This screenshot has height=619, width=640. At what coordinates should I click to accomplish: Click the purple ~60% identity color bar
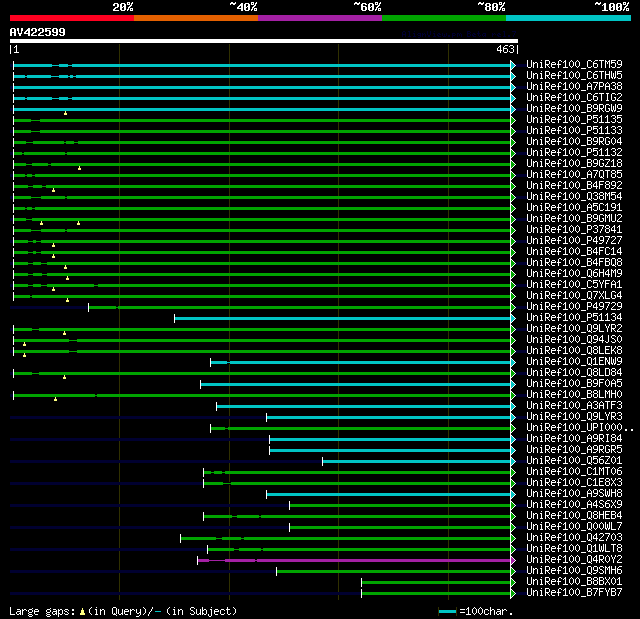tap(320, 18)
